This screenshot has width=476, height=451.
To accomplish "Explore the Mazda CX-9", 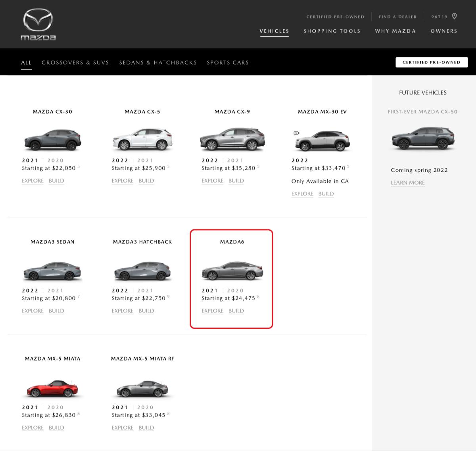I will pyautogui.click(x=212, y=181).
